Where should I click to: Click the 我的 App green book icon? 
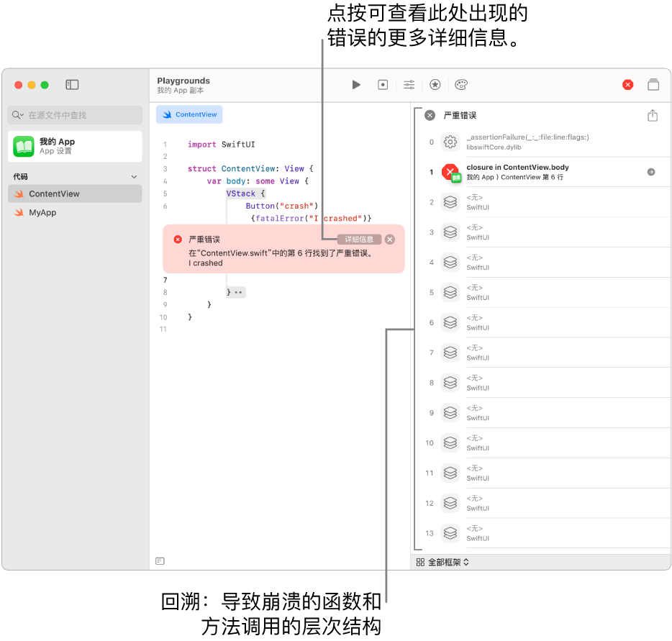pyautogui.click(x=24, y=147)
